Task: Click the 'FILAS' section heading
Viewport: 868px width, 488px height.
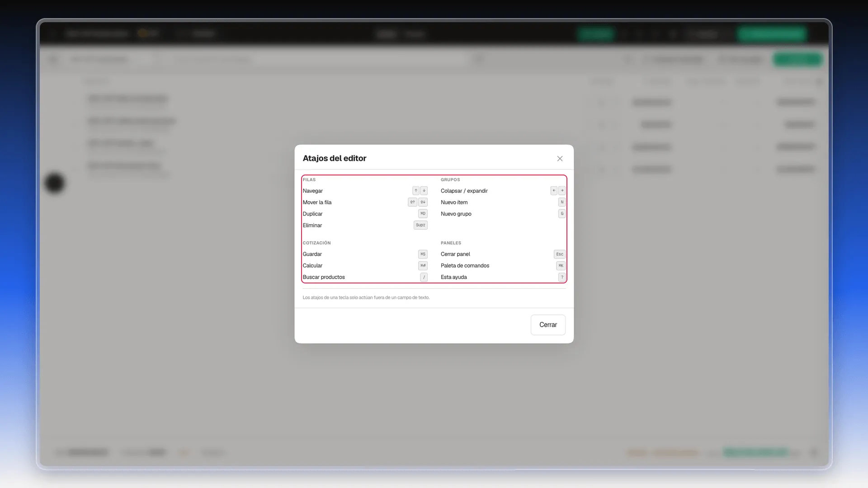Action: coord(309,180)
